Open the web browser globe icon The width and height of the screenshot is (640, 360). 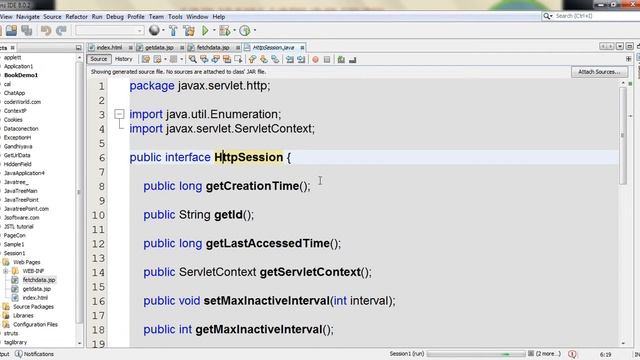154,30
